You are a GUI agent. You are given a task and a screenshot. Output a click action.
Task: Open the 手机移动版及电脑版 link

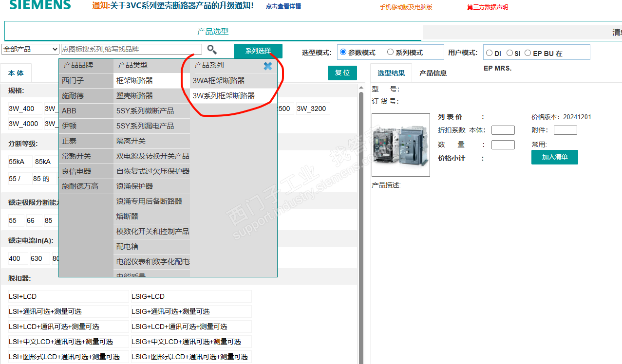pyautogui.click(x=406, y=7)
